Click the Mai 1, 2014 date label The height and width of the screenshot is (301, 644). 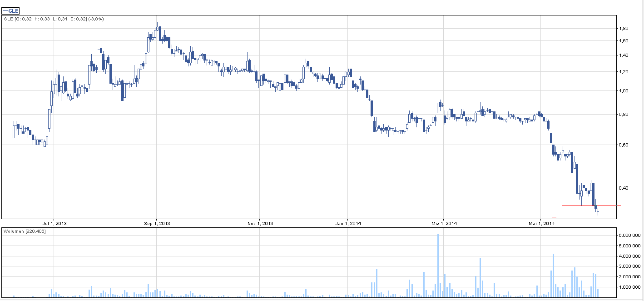(x=541, y=223)
